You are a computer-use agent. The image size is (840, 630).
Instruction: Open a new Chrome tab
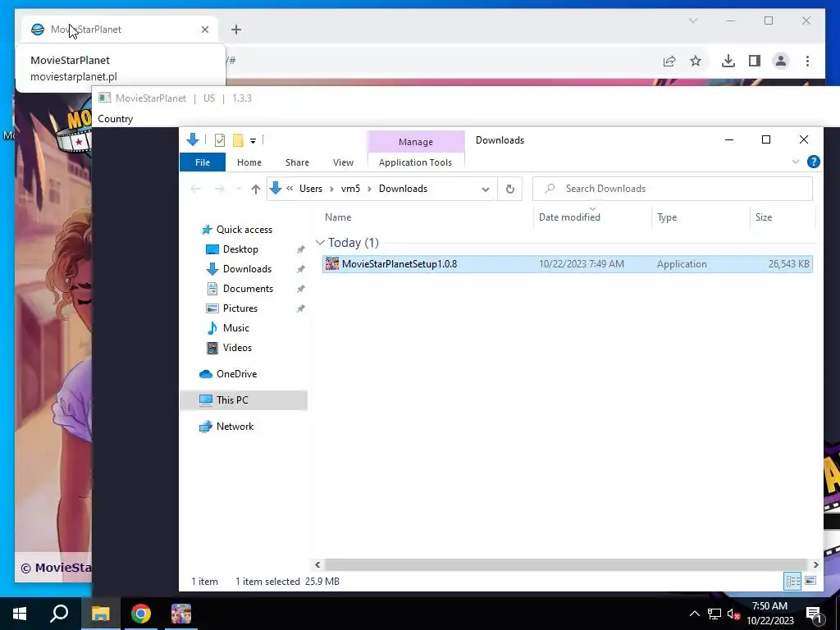click(x=236, y=30)
